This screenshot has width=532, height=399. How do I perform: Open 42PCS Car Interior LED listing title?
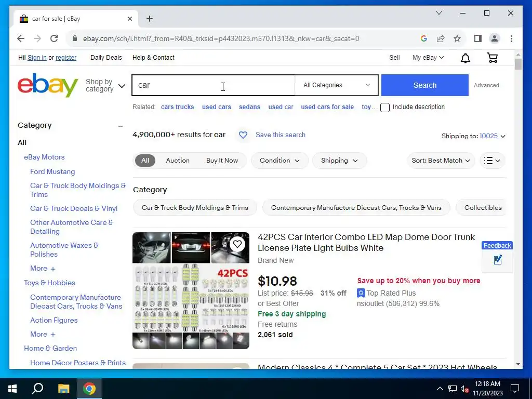tap(366, 243)
